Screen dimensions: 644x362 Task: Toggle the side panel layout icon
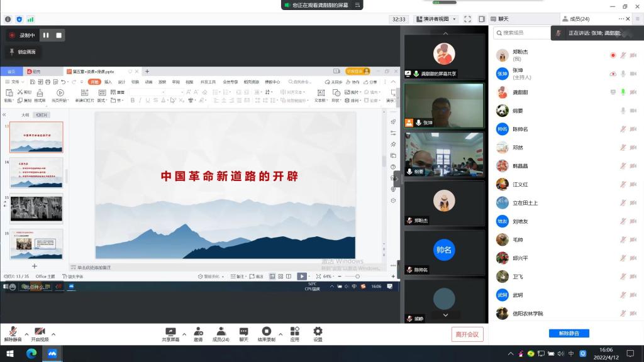(x=482, y=19)
